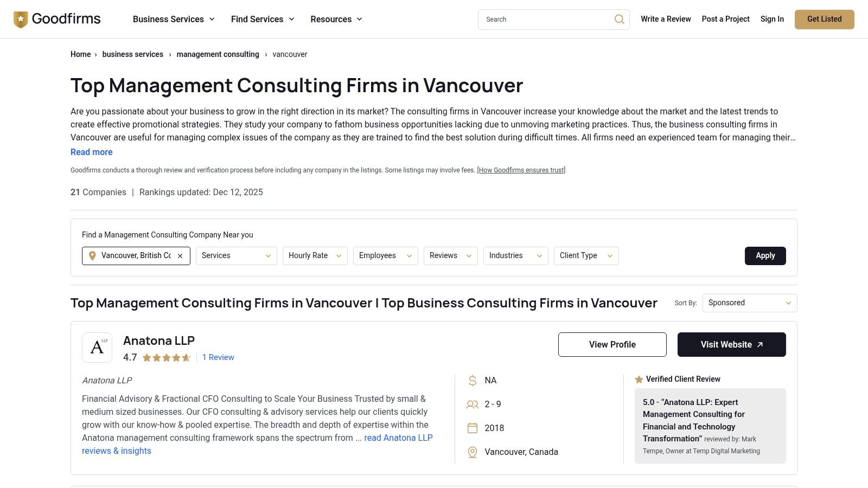Click the calendar icon next to 2018
Screen dimensions: 868x488
point(472,428)
